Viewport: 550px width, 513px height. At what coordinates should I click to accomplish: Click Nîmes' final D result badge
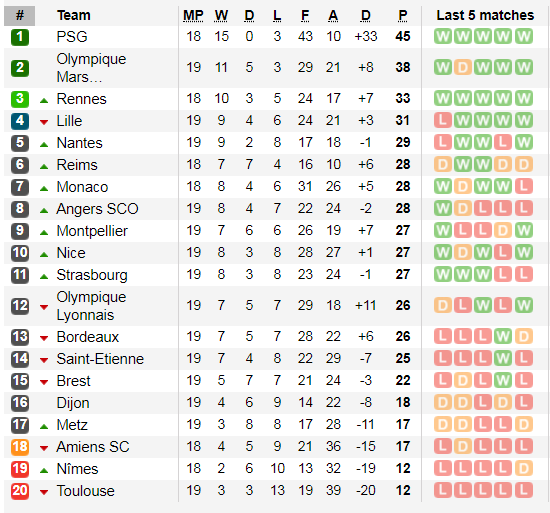tap(524, 468)
